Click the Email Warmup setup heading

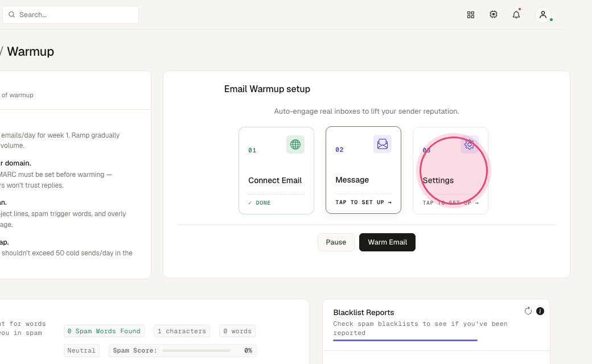coord(268,89)
